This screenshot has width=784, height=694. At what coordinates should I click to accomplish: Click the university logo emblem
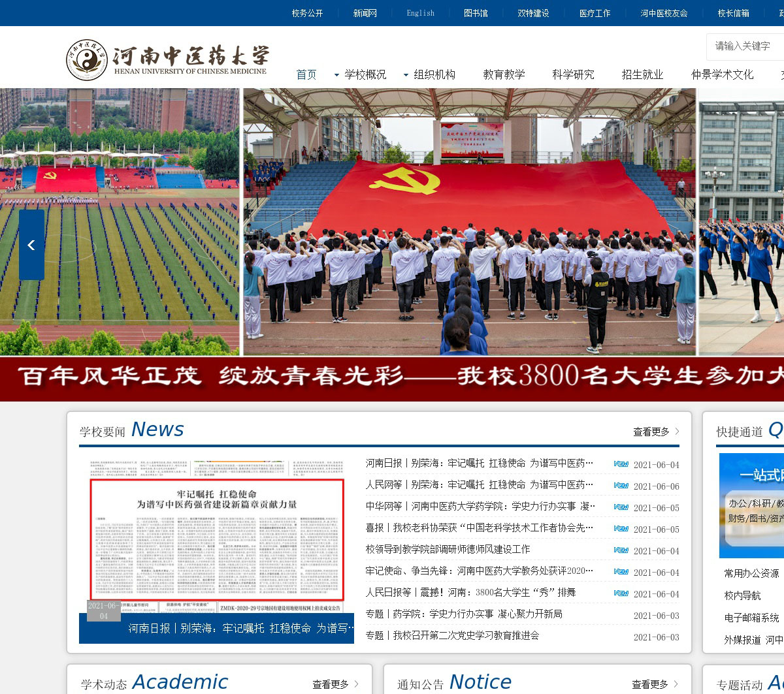point(88,60)
